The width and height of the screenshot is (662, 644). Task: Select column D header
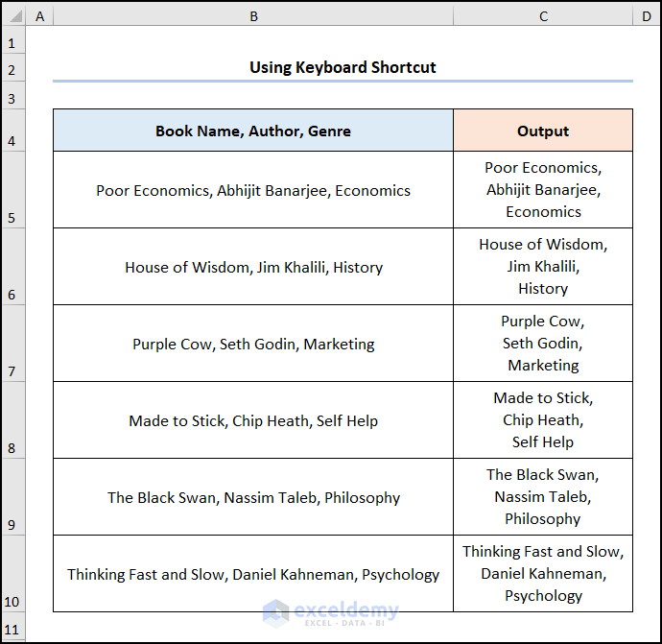tap(647, 16)
